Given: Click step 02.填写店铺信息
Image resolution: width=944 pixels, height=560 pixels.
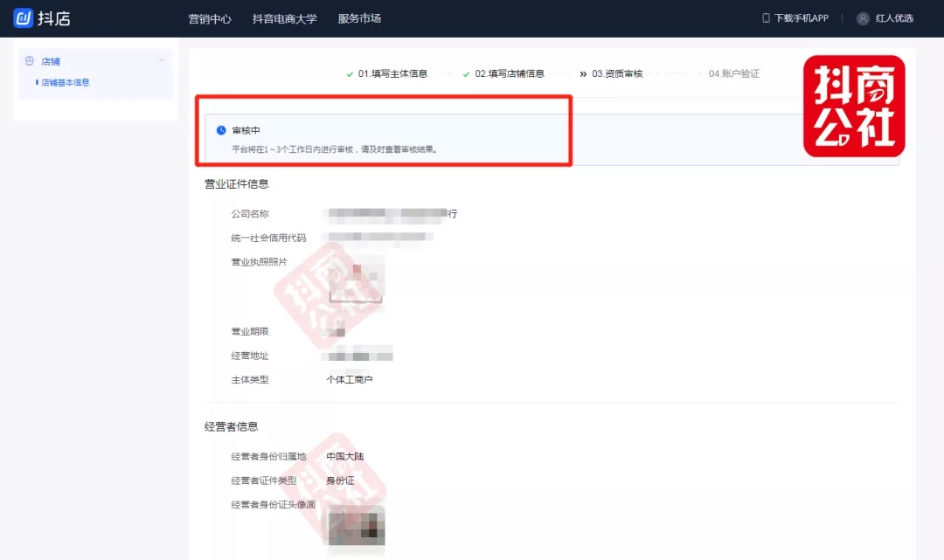Looking at the screenshot, I should [510, 73].
